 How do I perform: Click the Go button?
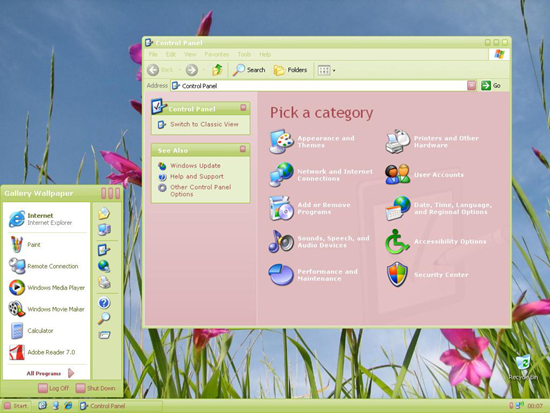pyautogui.click(x=491, y=85)
